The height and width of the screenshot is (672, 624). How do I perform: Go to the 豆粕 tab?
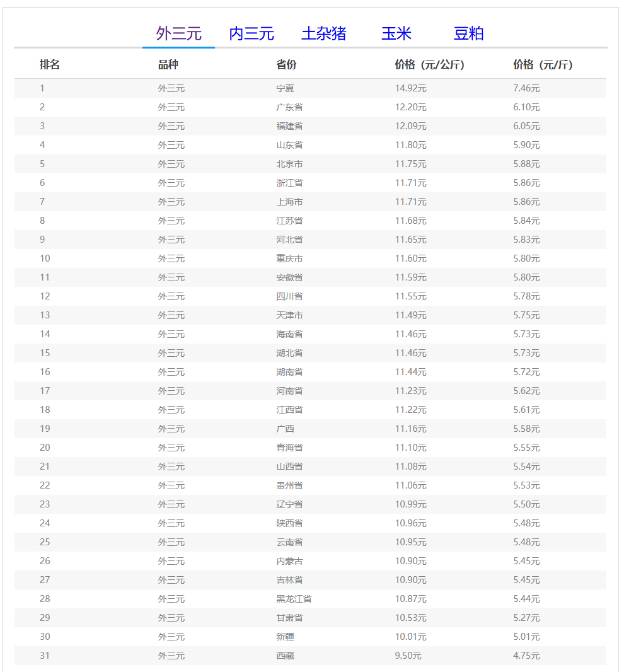pos(468,33)
